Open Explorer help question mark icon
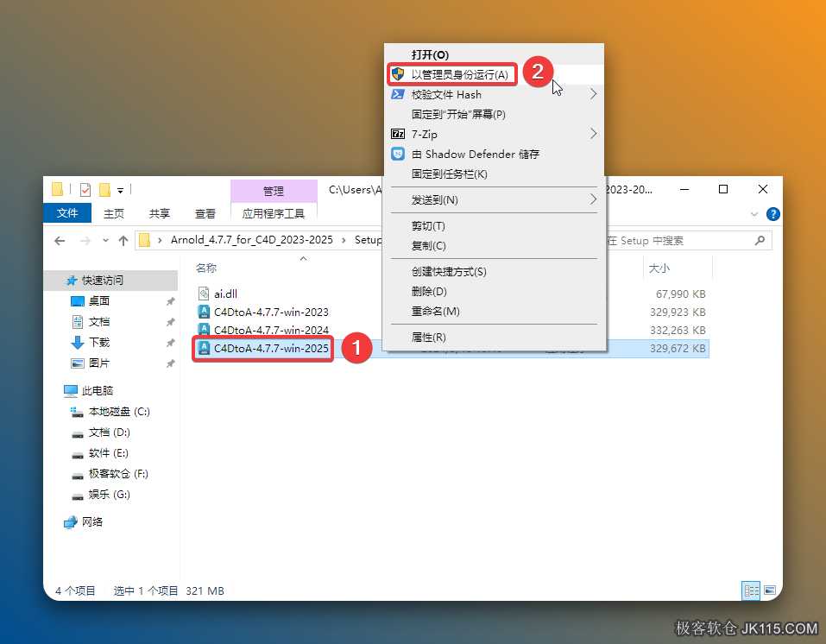 (x=772, y=214)
